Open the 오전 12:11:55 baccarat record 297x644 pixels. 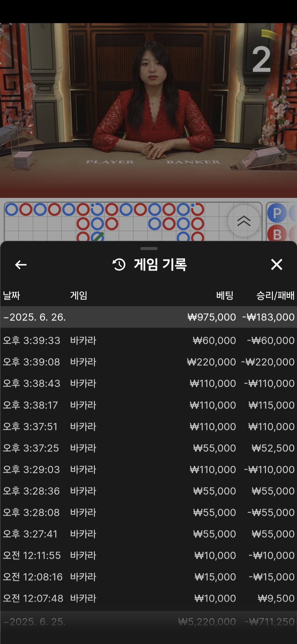coord(148,555)
